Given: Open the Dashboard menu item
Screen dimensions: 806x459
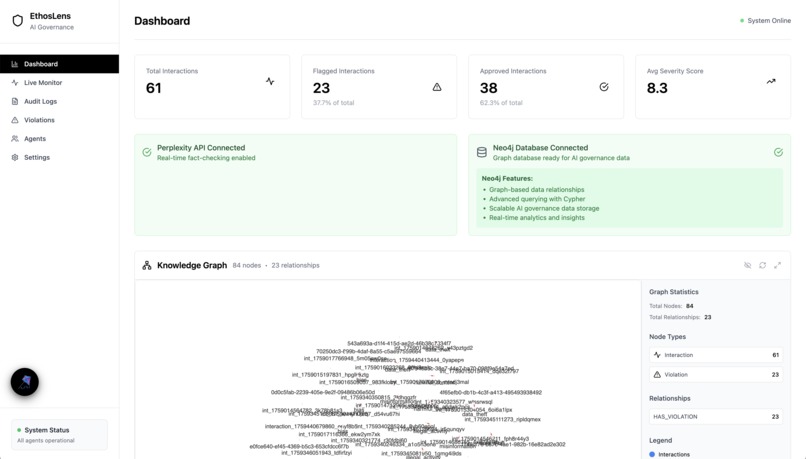Looking at the screenshot, I should (x=60, y=64).
